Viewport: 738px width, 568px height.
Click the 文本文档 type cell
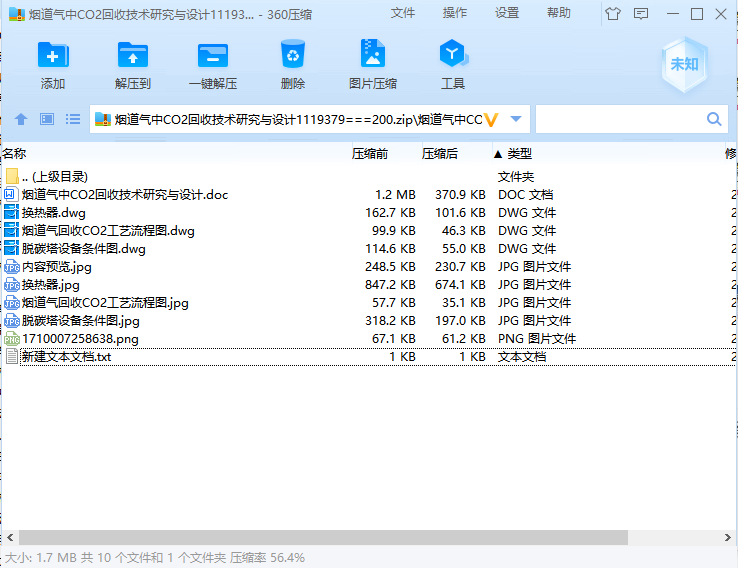522,356
